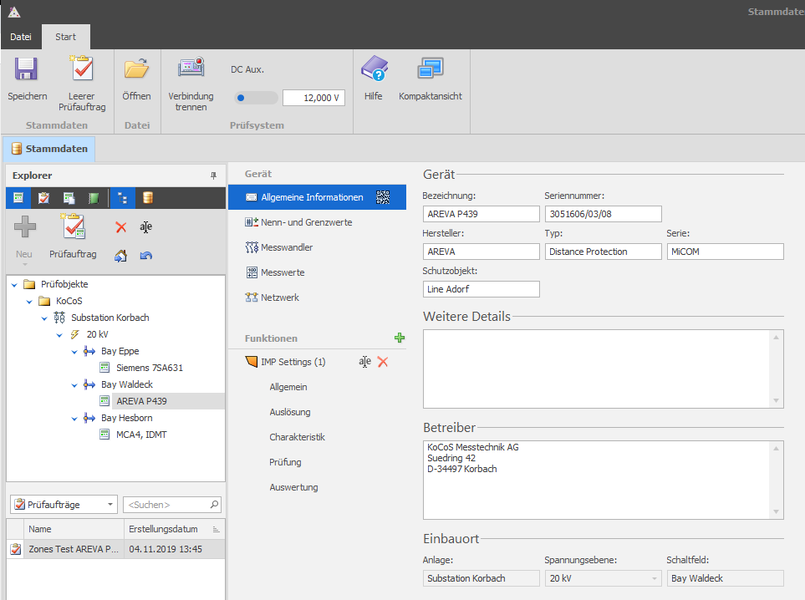Click the Prüfauftrag button in Explorer
The image size is (805, 600).
[73, 236]
